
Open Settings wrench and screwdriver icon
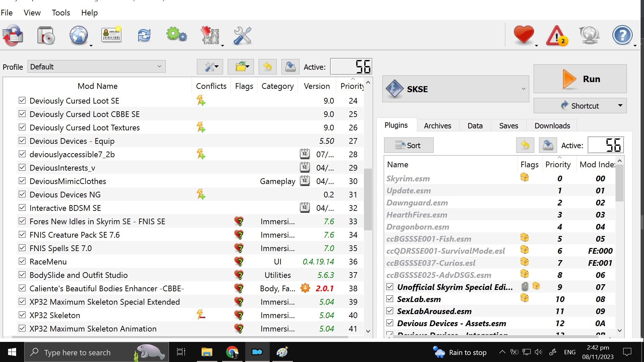click(x=243, y=35)
